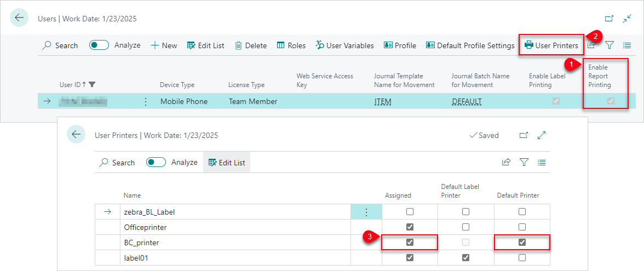Open the filter pane in Users toolbar
The height and width of the screenshot is (271, 644).
click(610, 45)
